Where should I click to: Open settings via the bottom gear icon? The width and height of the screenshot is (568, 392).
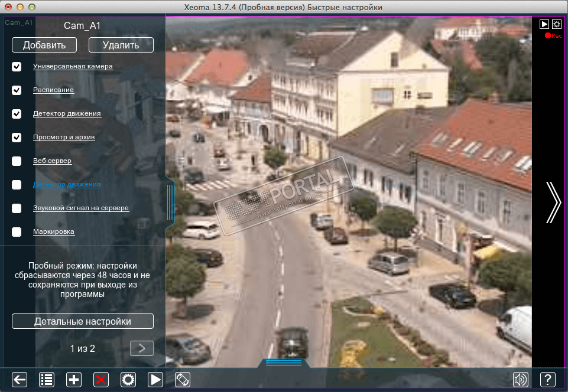tap(128, 380)
